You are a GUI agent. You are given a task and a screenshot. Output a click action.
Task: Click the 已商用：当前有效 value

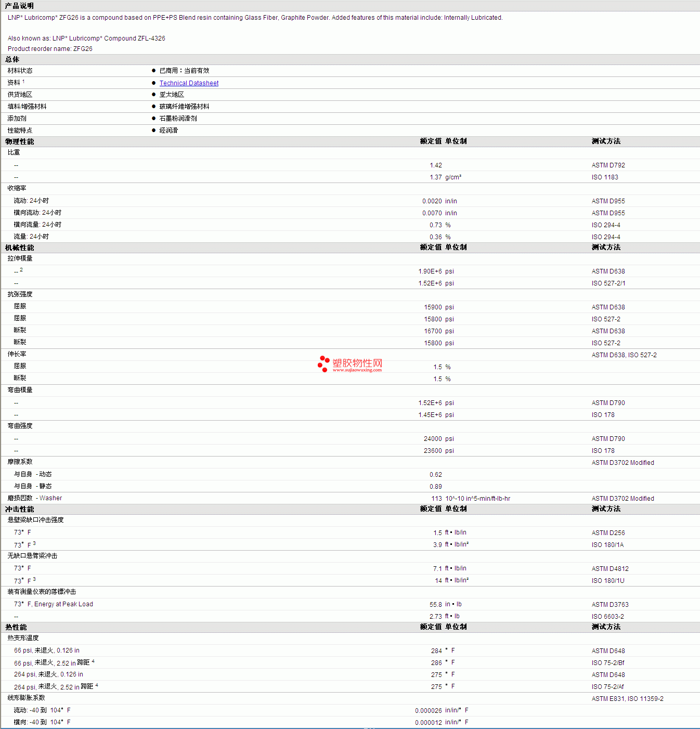pyautogui.click(x=184, y=71)
